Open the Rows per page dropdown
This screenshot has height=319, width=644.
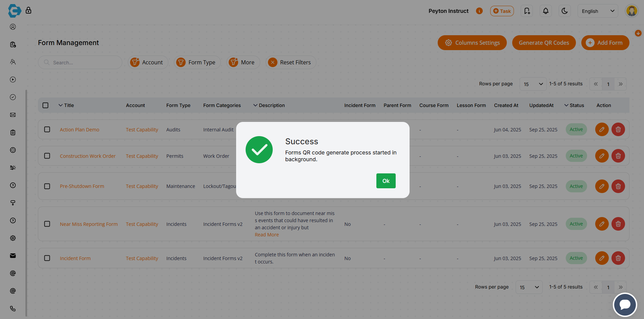pos(533,84)
